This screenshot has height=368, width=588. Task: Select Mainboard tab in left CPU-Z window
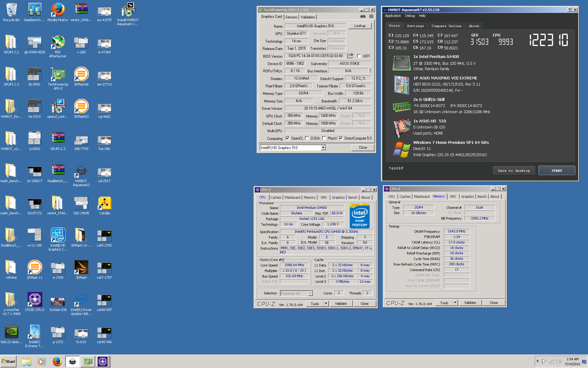click(x=292, y=197)
